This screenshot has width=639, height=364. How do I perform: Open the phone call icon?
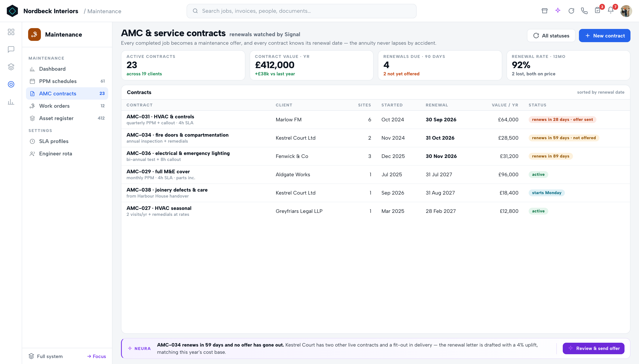coord(584,11)
